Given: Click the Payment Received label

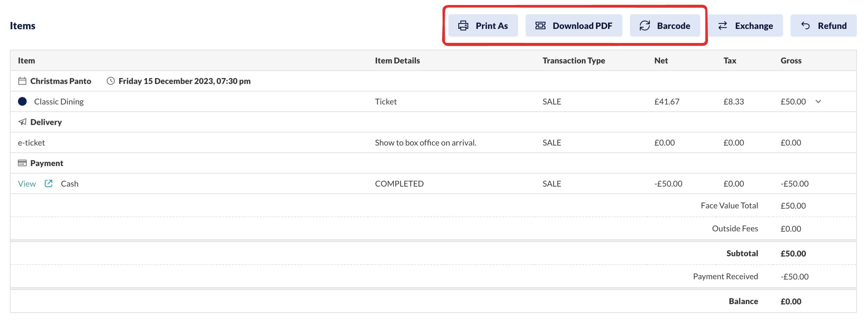Looking at the screenshot, I should tap(725, 277).
